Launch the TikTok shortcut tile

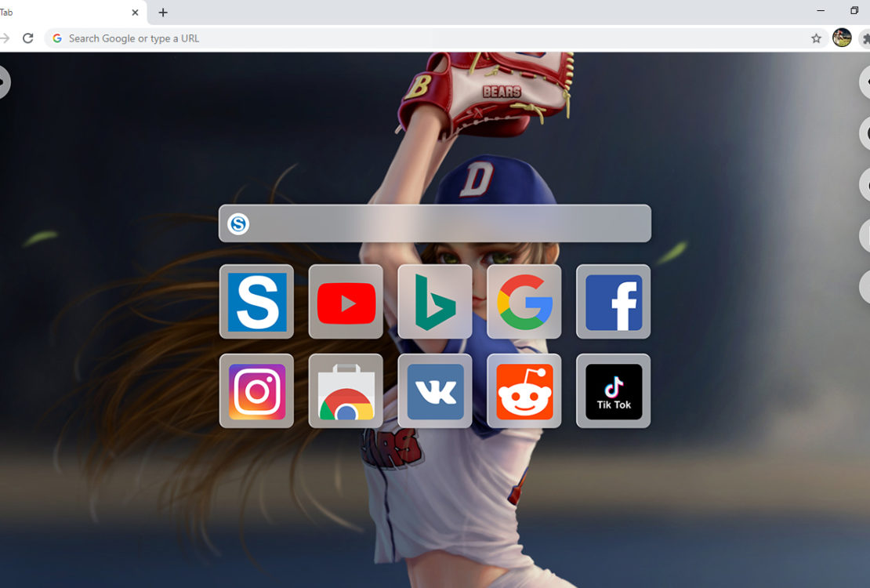pyautogui.click(x=614, y=391)
